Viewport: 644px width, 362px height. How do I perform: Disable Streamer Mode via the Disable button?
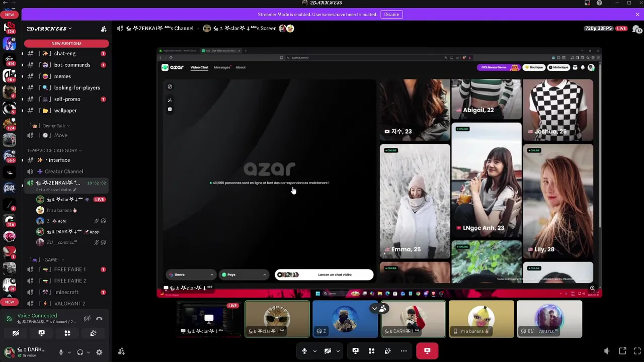391,15
